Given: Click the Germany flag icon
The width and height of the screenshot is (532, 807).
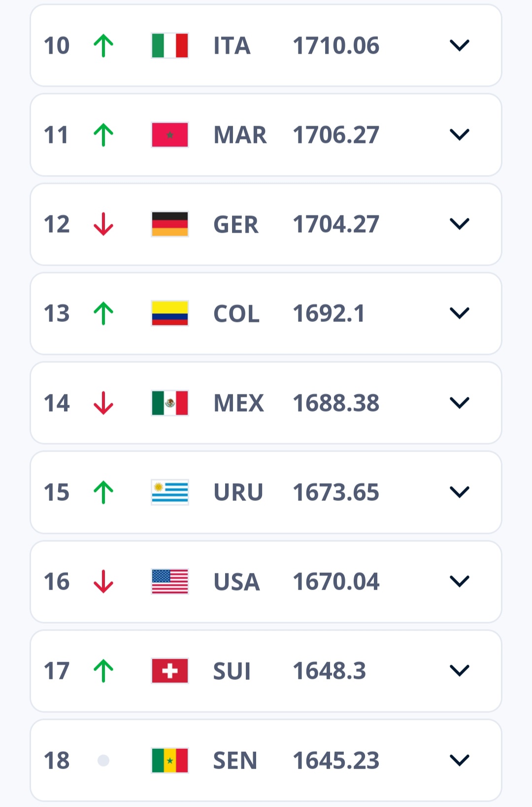Looking at the screenshot, I should click(x=170, y=224).
